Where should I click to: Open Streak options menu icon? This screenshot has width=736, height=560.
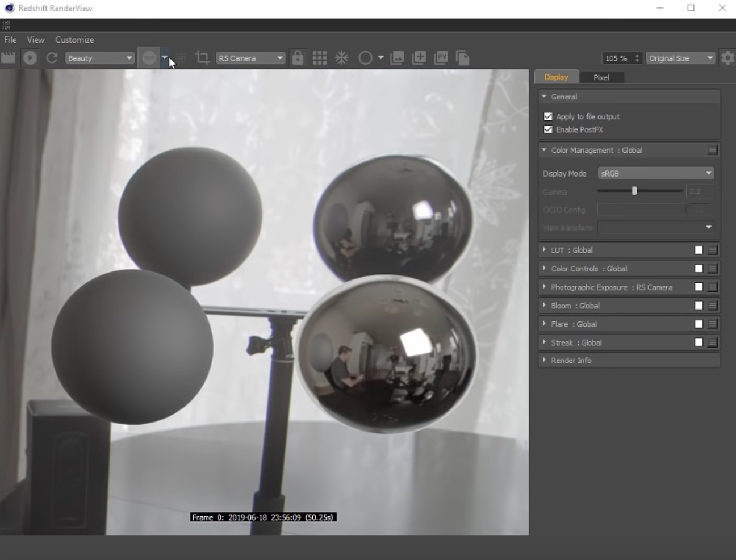[712, 342]
